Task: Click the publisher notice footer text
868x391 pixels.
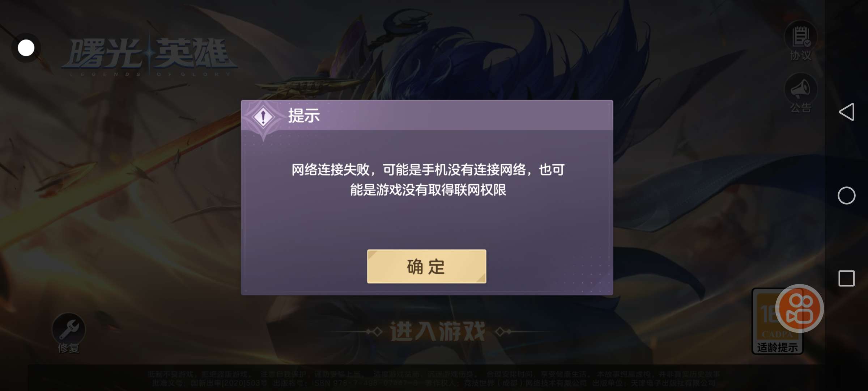Action: (x=434, y=378)
